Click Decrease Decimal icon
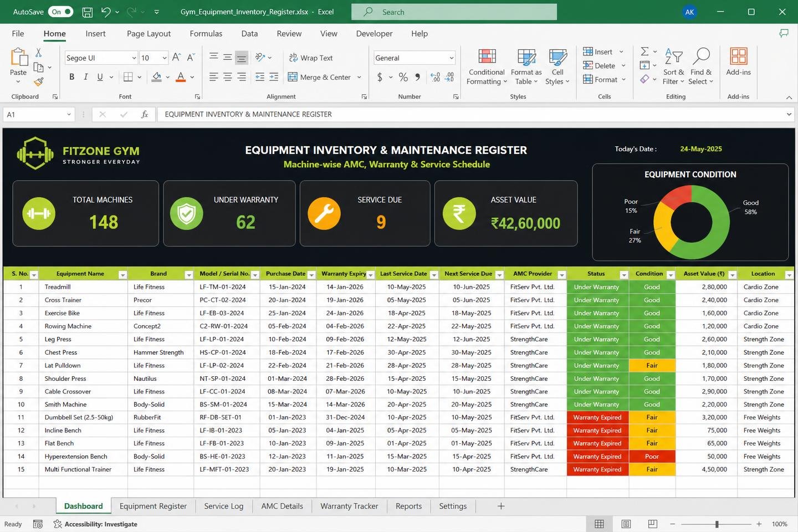 pyautogui.click(x=449, y=77)
